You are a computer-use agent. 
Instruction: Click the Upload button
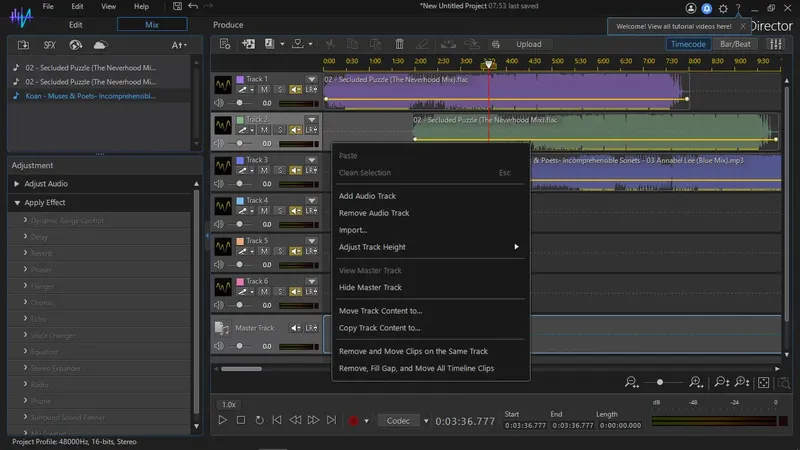pyautogui.click(x=528, y=44)
